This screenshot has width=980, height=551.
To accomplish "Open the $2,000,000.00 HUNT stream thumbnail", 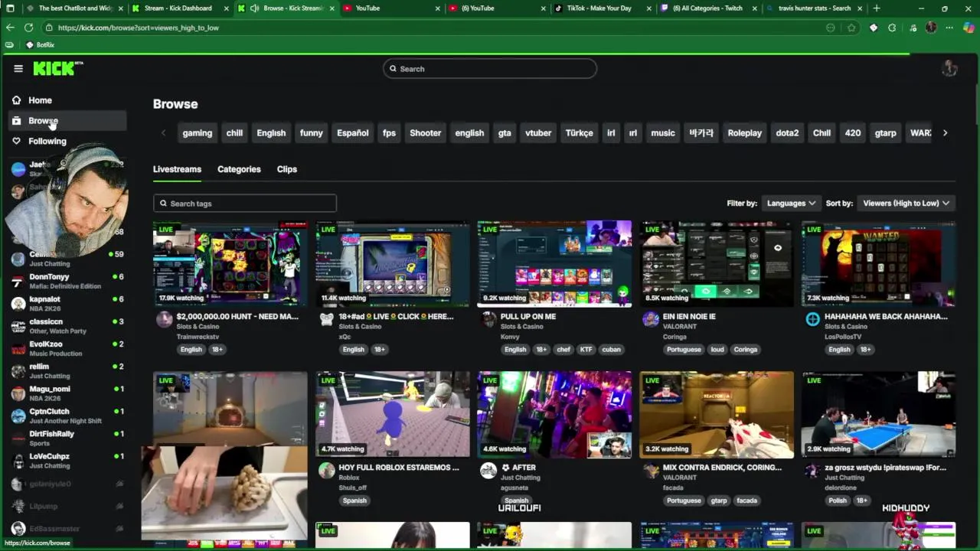I will [x=230, y=263].
